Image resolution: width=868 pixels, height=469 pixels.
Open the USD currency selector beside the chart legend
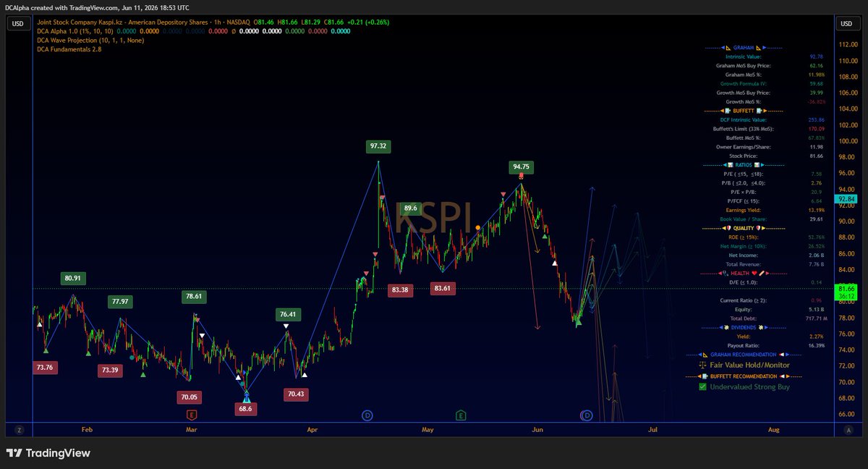pyautogui.click(x=18, y=24)
